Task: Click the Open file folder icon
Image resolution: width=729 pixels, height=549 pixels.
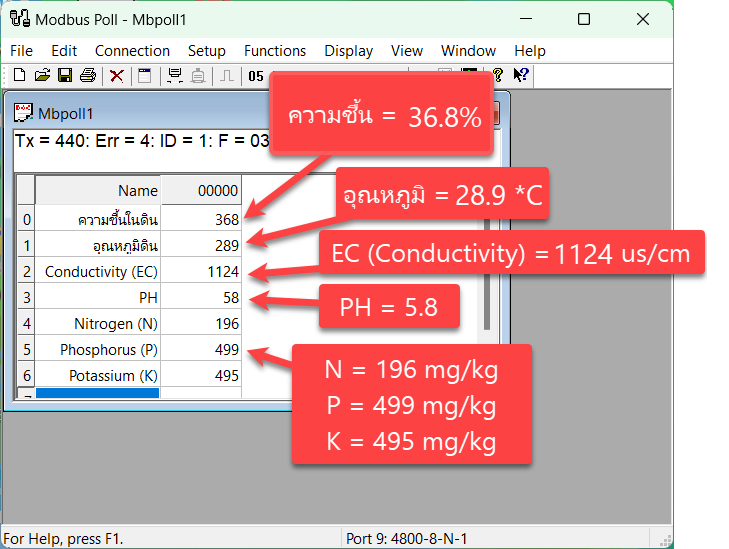Action: point(42,75)
